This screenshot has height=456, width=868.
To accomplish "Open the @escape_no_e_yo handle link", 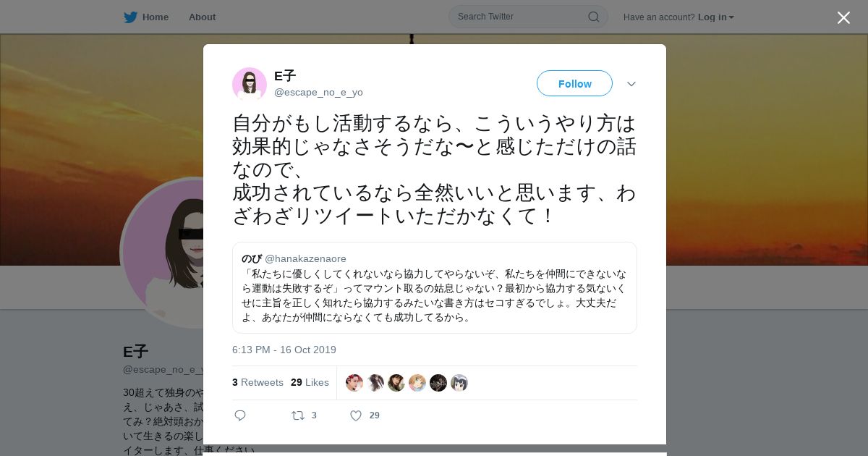I will [318, 93].
